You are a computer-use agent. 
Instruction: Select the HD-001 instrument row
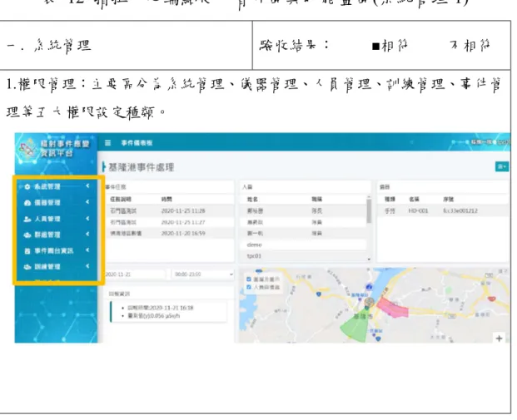443,210
